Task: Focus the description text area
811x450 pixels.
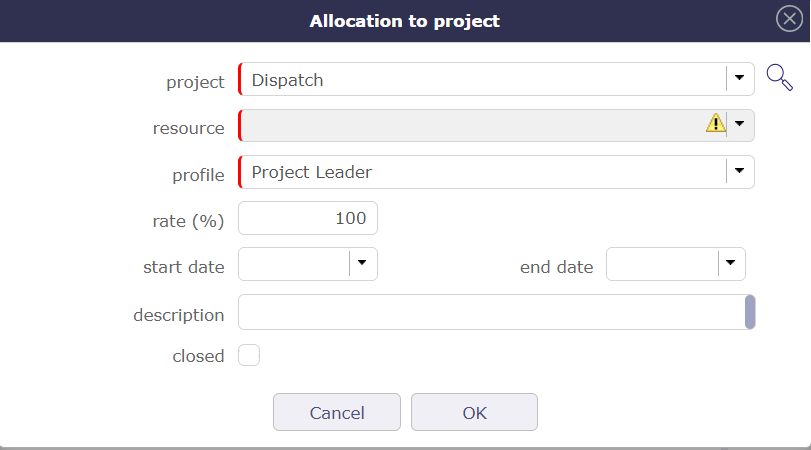Action: click(x=490, y=312)
